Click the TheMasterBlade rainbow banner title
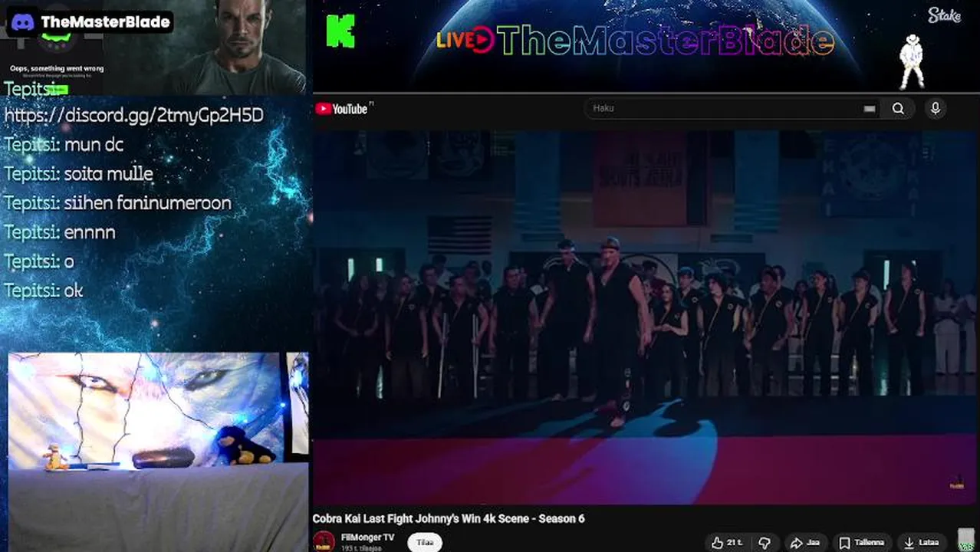This screenshot has width=980, height=552. [x=664, y=40]
